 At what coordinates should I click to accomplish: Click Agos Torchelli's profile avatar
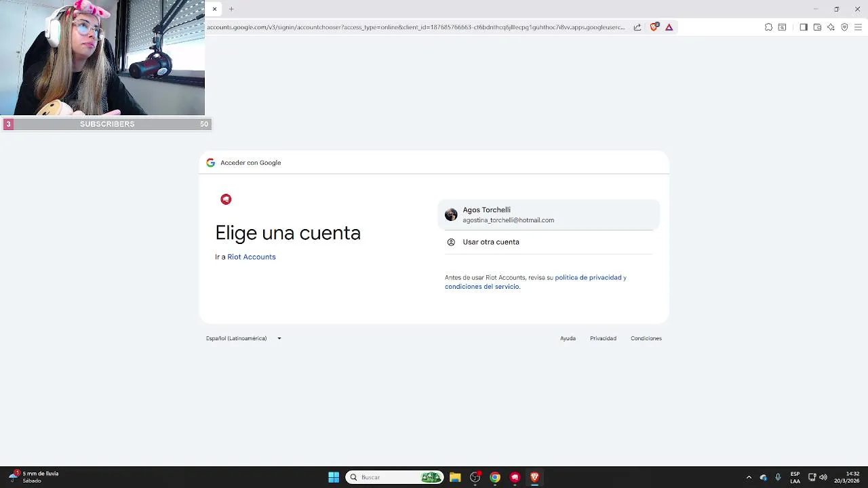pyautogui.click(x=451, y=215)
